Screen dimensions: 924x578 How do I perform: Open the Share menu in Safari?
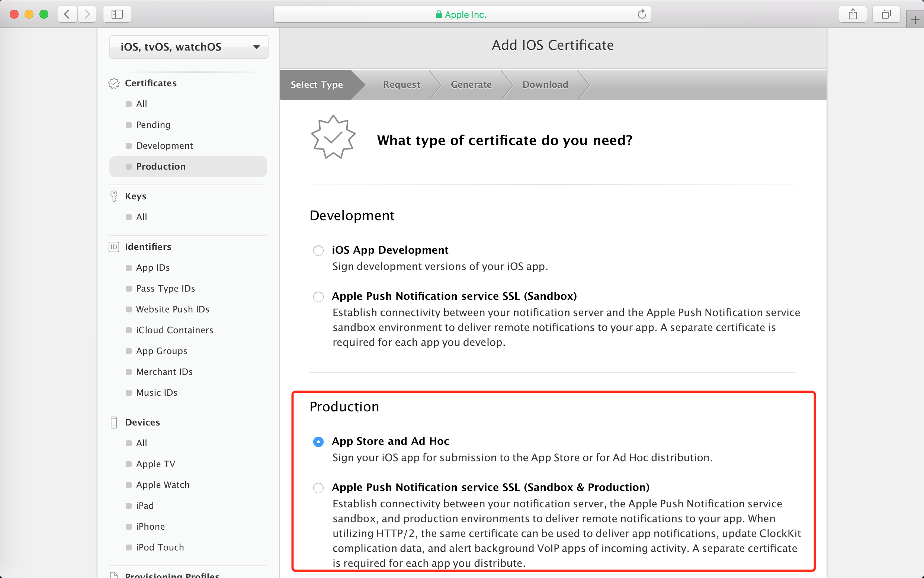853,15
